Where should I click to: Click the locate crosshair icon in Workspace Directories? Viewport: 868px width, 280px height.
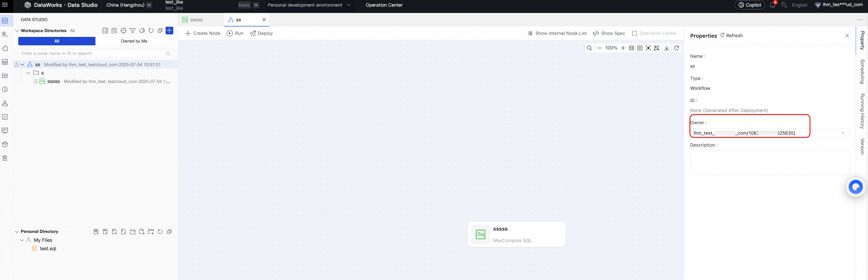click(124, 31)
